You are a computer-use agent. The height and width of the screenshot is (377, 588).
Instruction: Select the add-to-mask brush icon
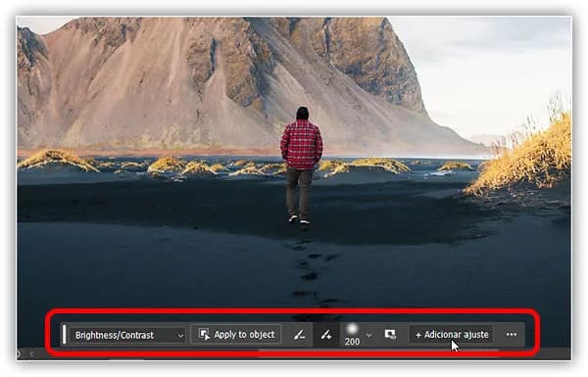pos(326,334)
